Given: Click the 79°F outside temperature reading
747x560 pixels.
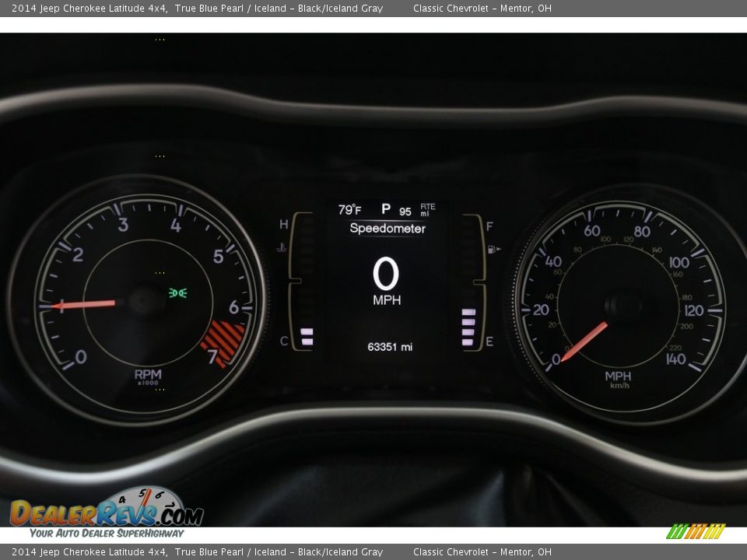Looking at the screenshot, I should (349, 210).
